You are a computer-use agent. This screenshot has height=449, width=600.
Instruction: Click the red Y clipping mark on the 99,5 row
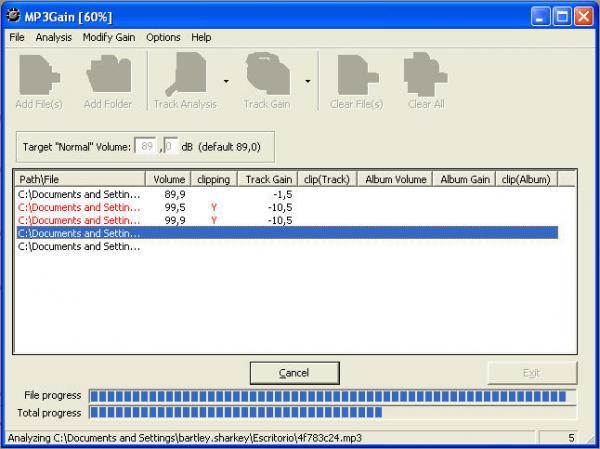click(214, 207)
